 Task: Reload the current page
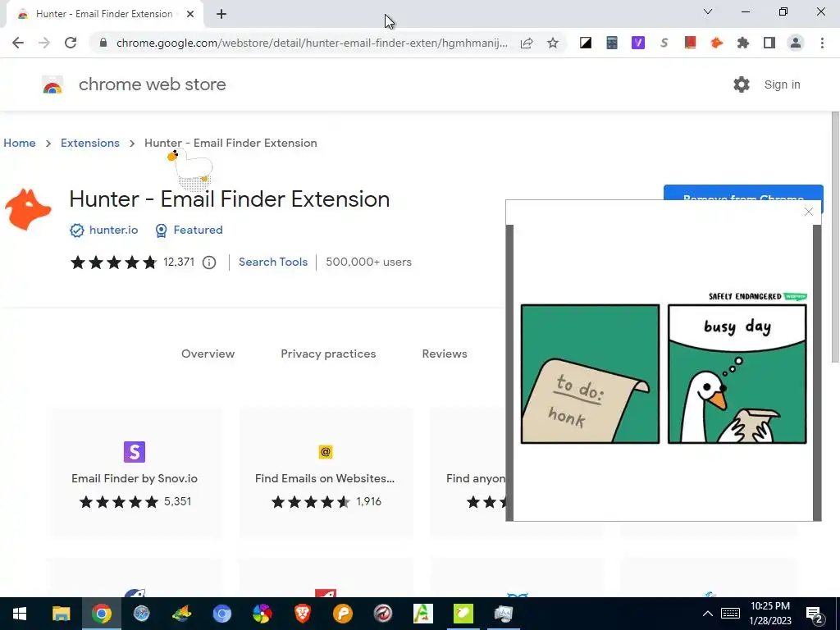pos(71,43)
